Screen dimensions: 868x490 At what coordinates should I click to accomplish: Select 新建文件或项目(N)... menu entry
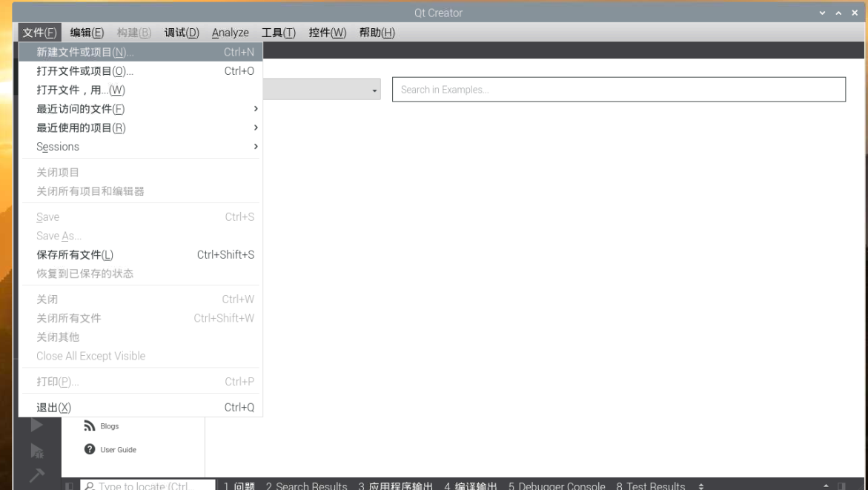pyautogui.click(x=141, y=52)
